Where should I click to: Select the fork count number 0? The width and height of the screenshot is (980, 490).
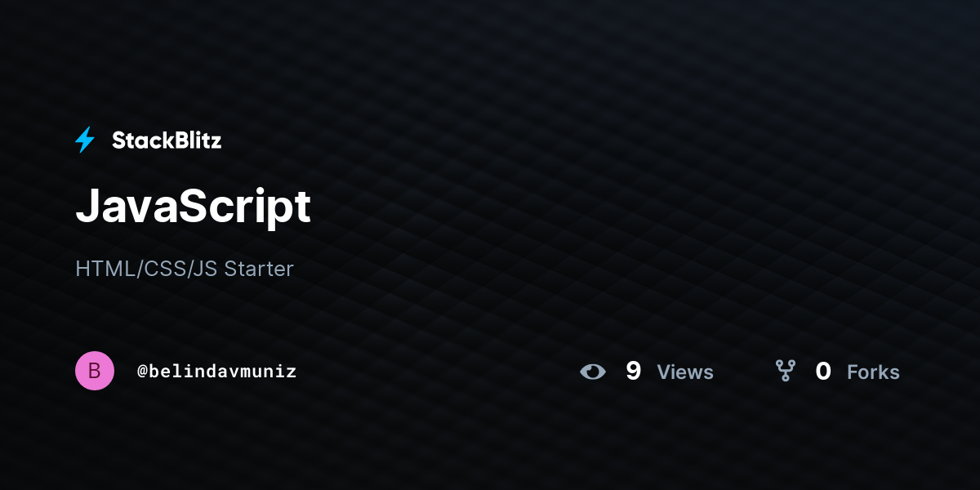click(823, 372)
